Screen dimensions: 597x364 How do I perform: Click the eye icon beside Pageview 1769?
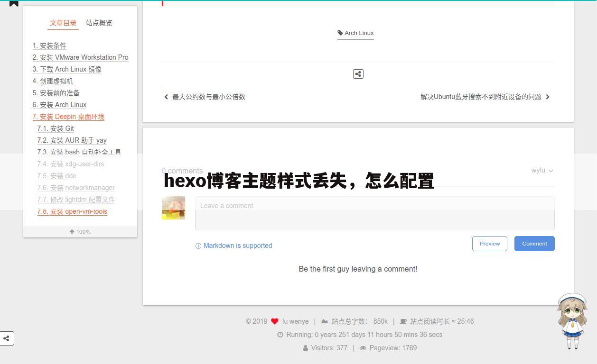pos(363,348)
